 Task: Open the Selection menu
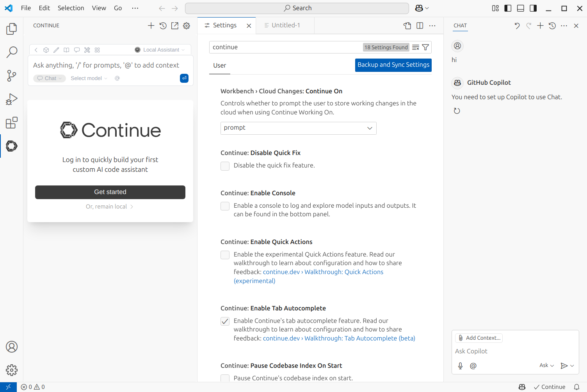click(x=71, y=8)
